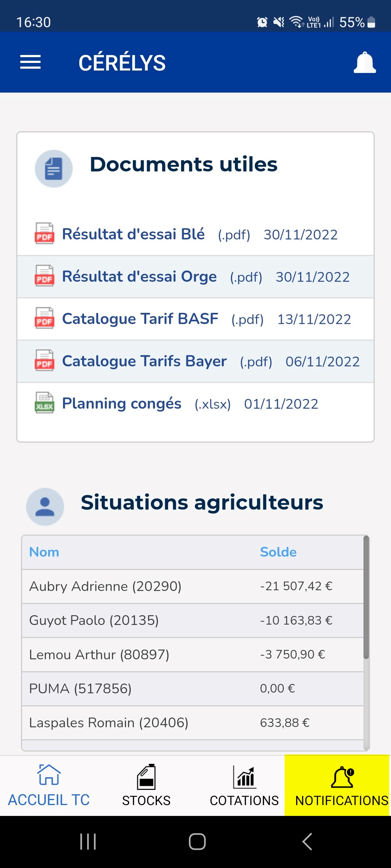Image resolution: width=391 pixels, height=868 pixels.
Task: Open the Catalogue Tarifs Bayer link
Action: coord(144,361)
